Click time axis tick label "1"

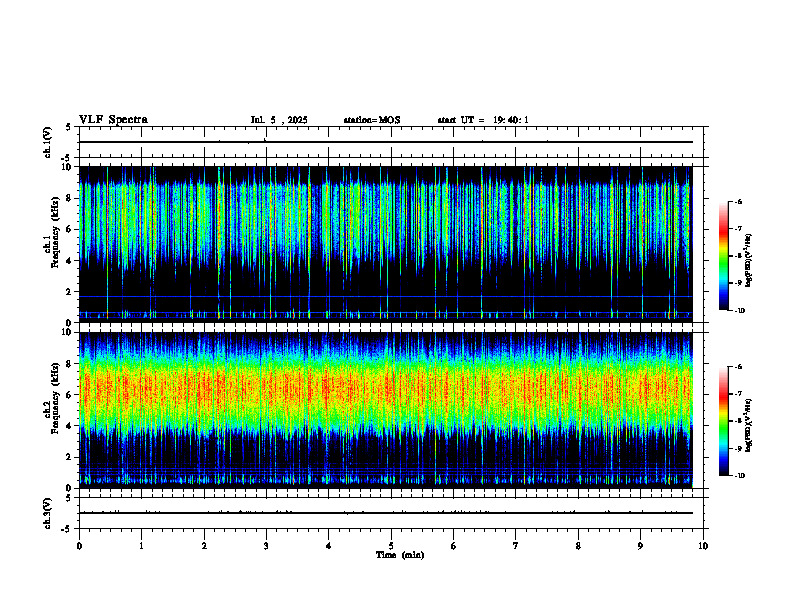point(141,546)
